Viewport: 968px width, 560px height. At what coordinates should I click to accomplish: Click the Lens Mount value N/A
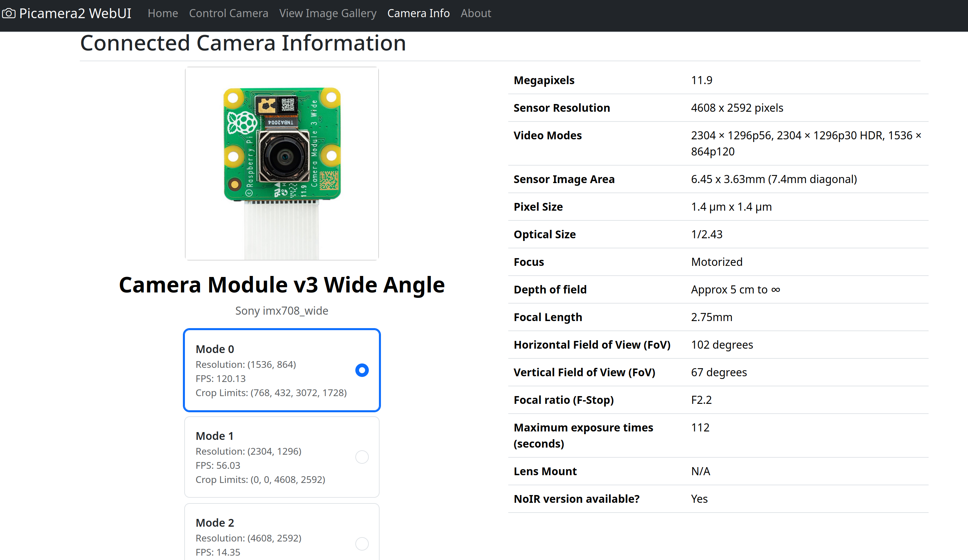point(700,471)
